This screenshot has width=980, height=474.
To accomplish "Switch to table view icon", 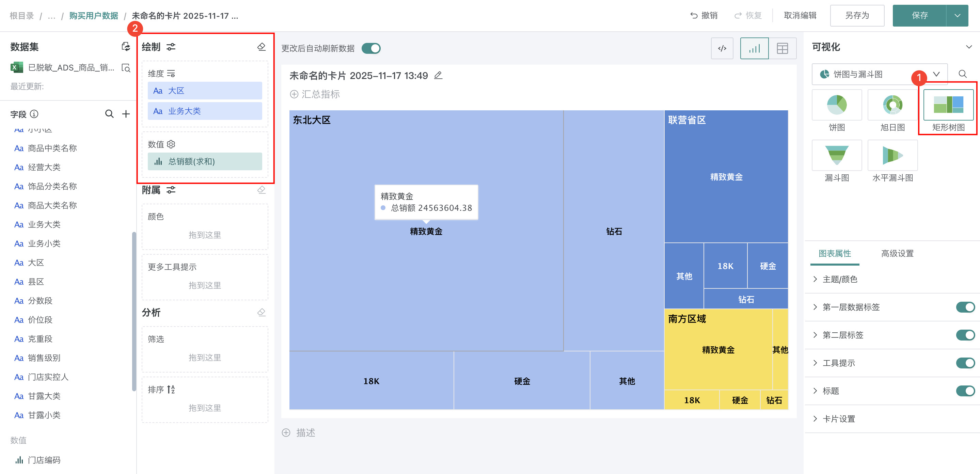I will point(782,48).
